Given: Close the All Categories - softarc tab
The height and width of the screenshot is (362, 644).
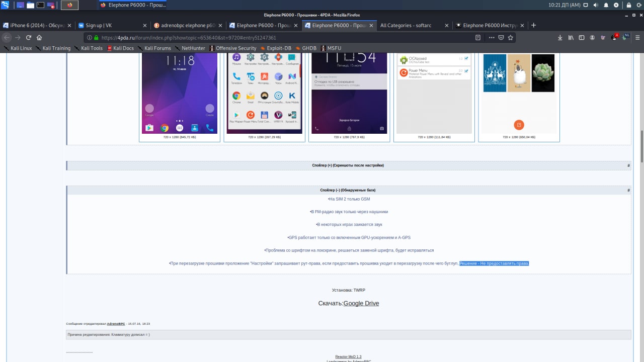Looking at the screenshot, I should [x=447, y=25].
